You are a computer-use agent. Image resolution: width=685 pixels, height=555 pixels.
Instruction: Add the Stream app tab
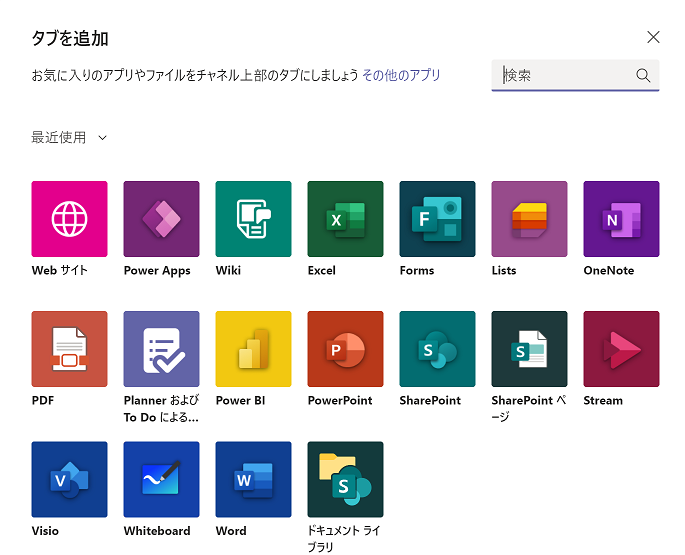point(621,349)
